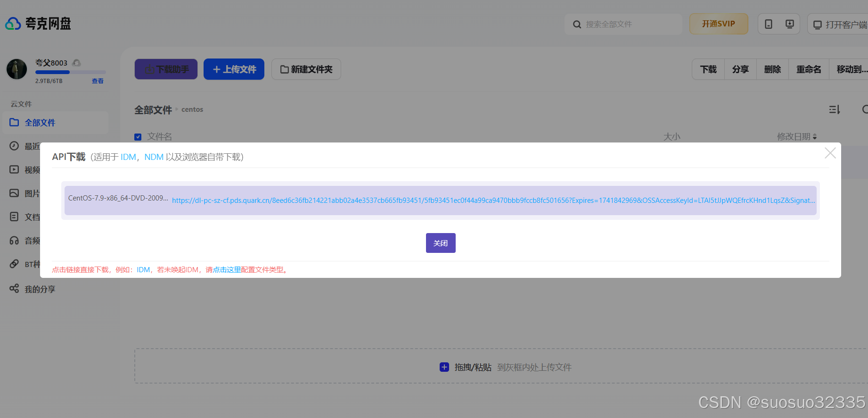Click the 关闭 button
Image resolution: width=868 pixels, height=418 pixels.
(441, 243)
